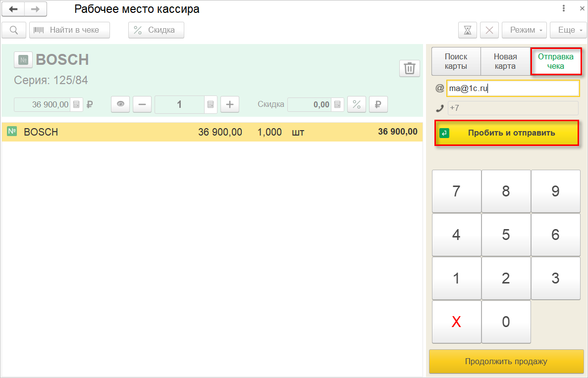Click the quantity field showing 1
Screen dimensions: 588x378
pos(179,104)
